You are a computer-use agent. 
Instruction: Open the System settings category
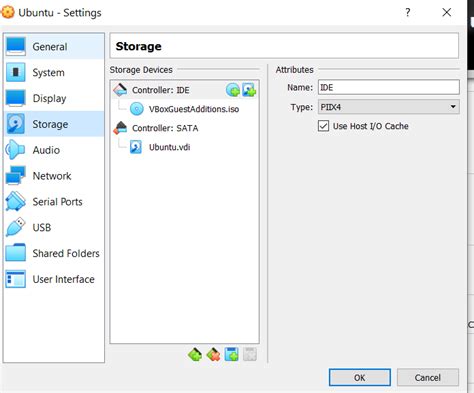pos(54,72)
